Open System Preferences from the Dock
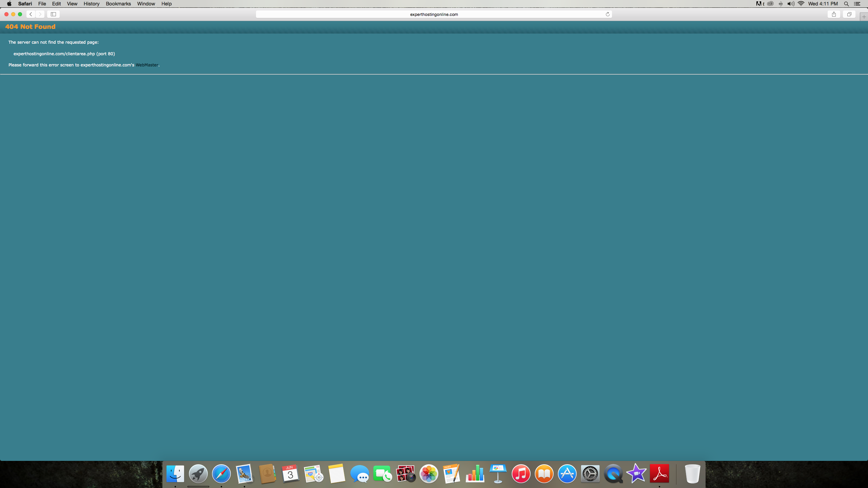 (590, 473)
